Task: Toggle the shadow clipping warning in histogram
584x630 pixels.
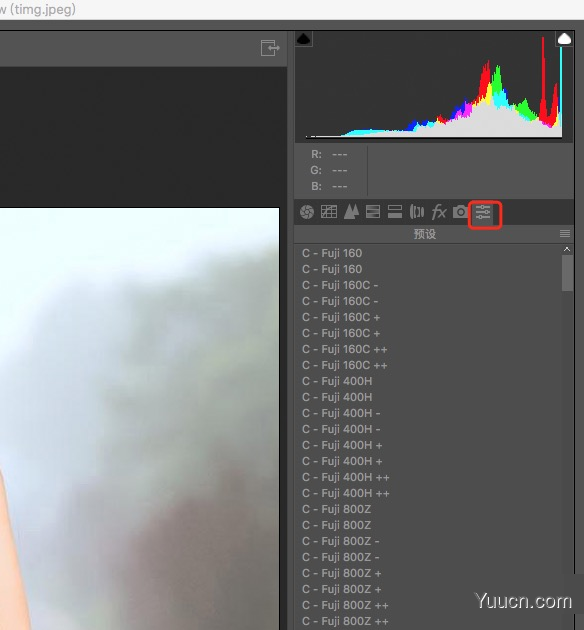Action: click(304, 39)
